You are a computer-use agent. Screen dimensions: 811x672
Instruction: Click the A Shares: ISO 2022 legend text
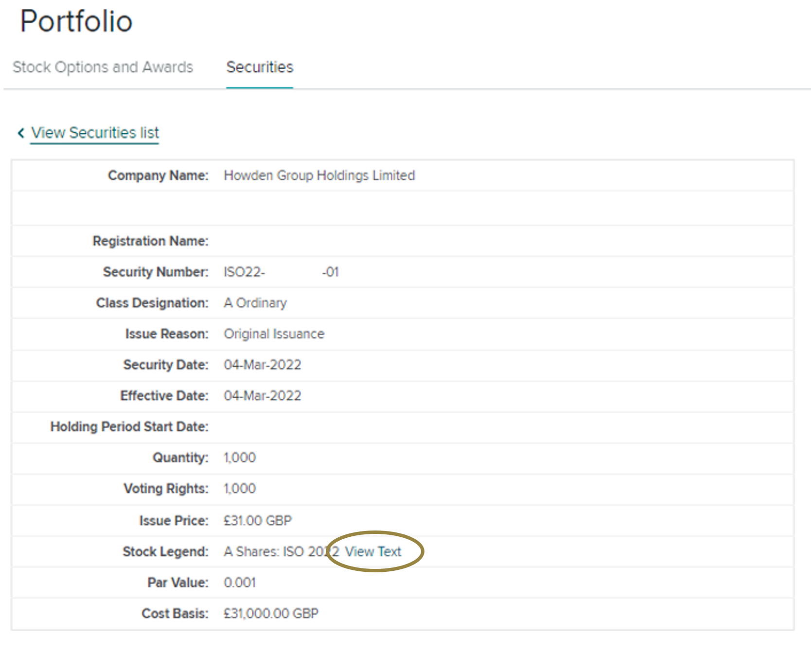(x=281, y=551)
